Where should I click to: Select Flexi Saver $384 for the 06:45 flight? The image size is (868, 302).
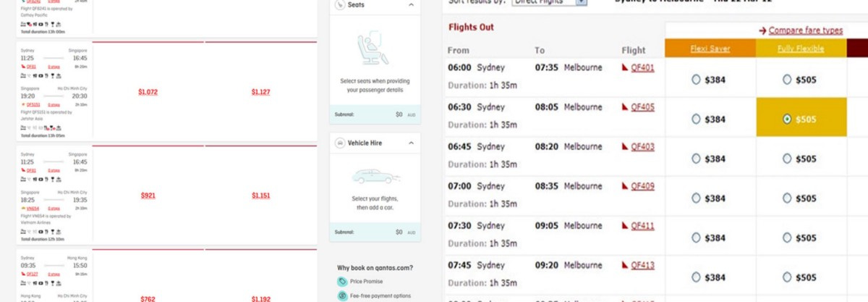(697, 159)
